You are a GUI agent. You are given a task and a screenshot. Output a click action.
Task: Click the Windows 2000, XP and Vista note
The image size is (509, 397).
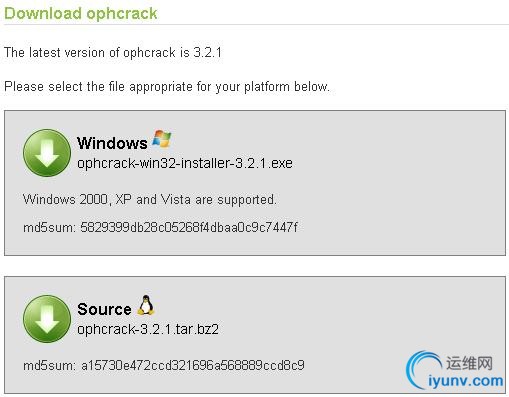[150, 200]
